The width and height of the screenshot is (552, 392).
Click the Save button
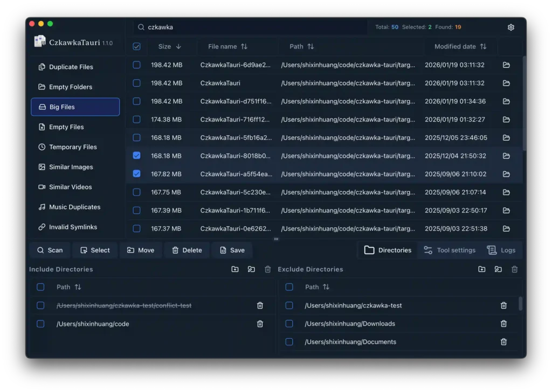[232, 250]
